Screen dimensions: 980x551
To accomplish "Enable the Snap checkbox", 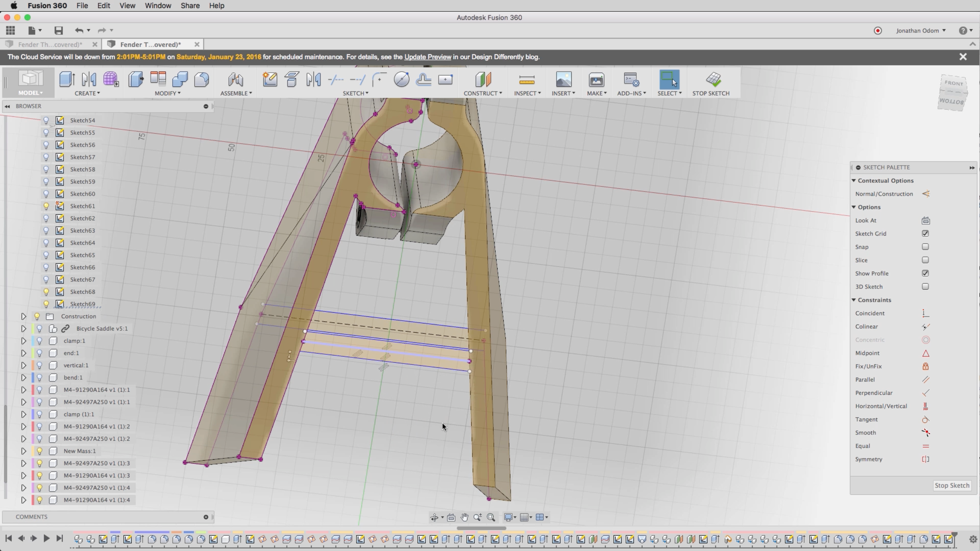I will pos(925,247).
